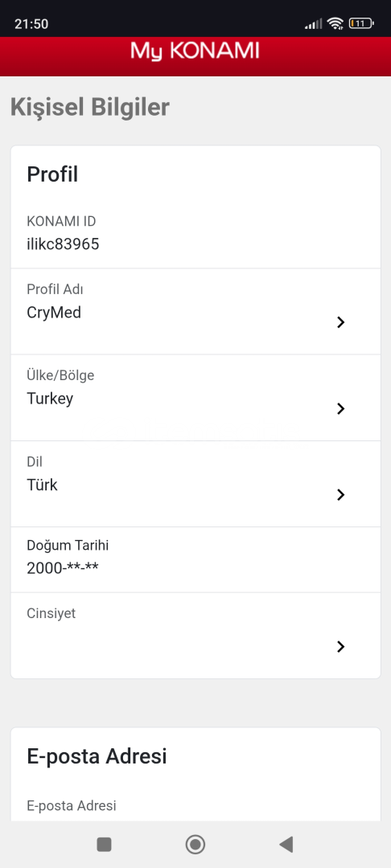Tap the Doğum Tarihi 2000-**-** field

click(195, 559)
